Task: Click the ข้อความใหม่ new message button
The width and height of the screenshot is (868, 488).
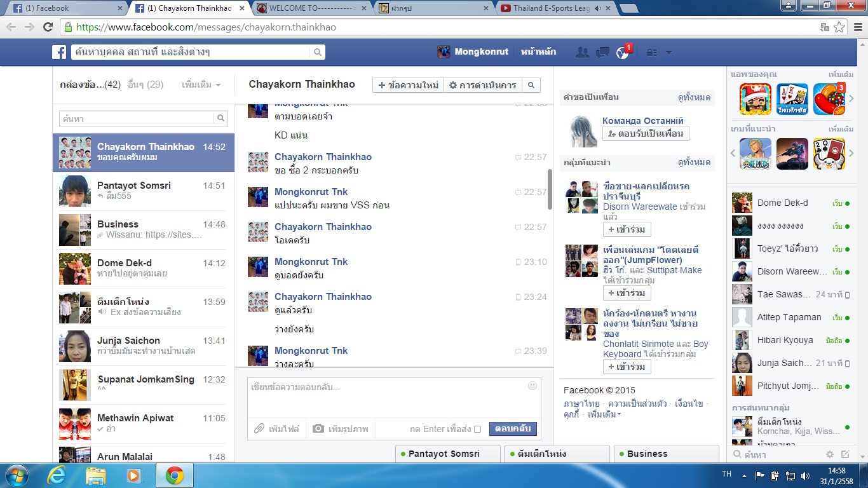Action: 408,85
